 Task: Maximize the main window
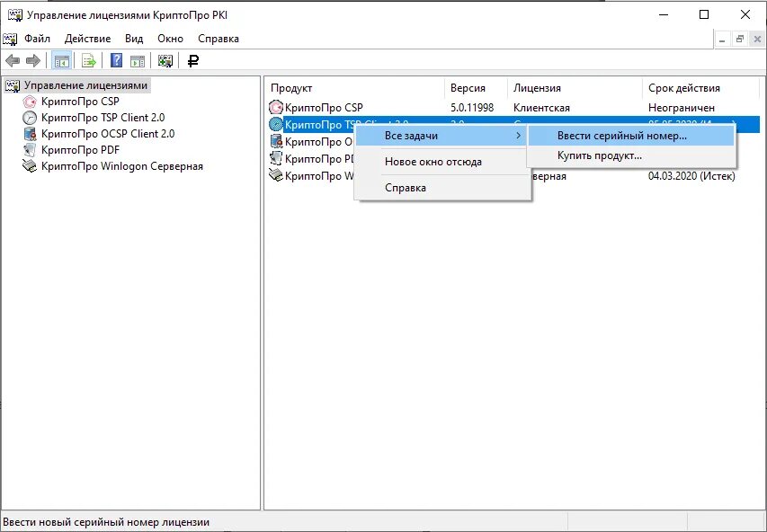(704, 14)
